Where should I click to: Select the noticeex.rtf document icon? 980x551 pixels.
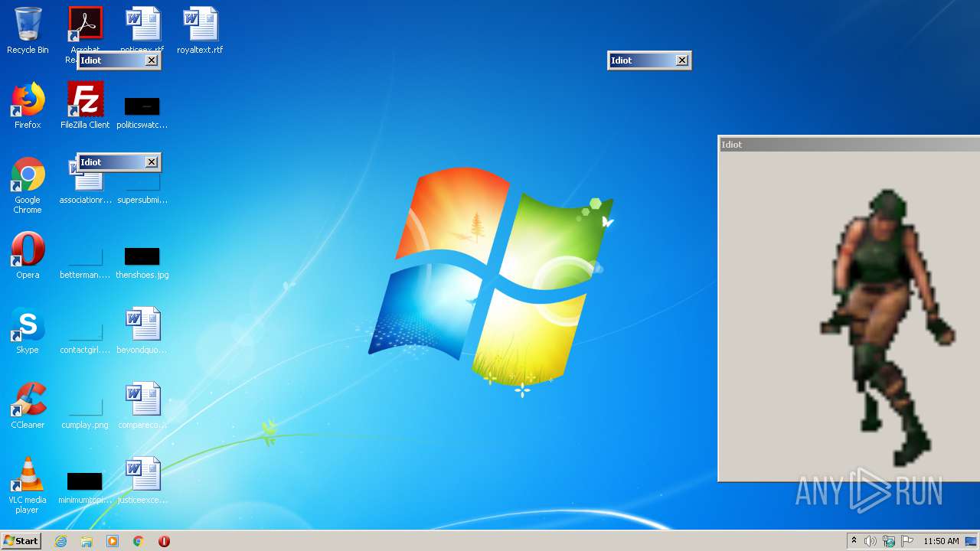142,26
